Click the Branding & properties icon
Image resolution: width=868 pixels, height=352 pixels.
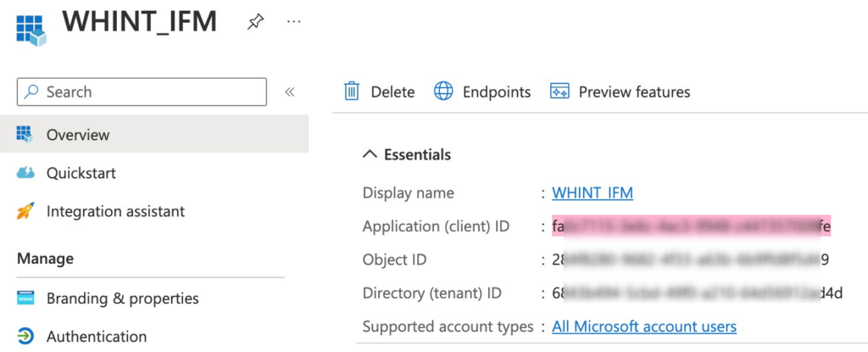(25, 299)
